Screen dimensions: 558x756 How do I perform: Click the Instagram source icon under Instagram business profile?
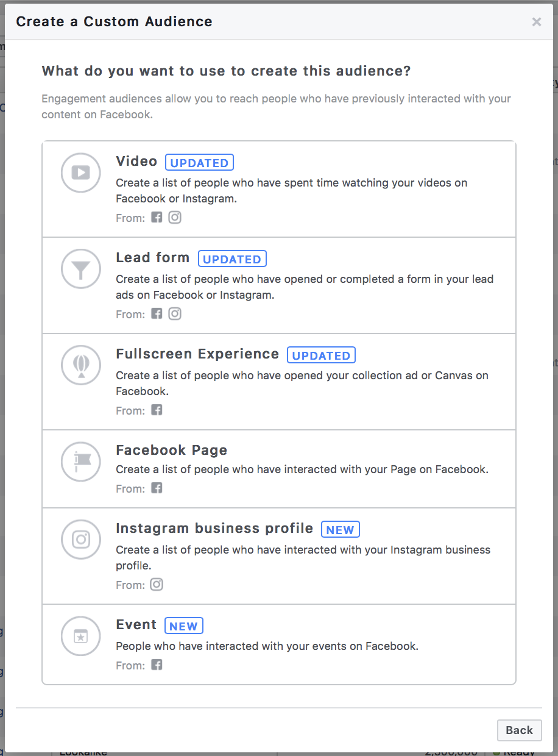pyautogui.click(x=157, y=584)
